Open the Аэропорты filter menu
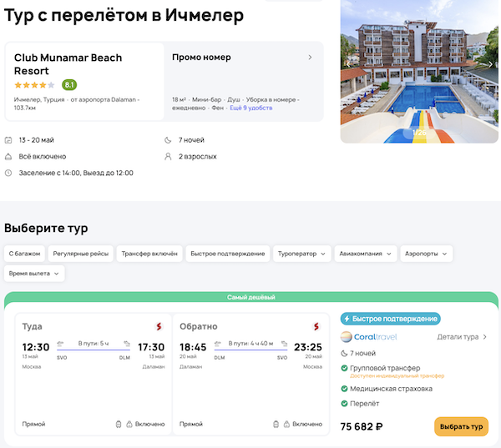Image resolution: width=501 pixels, height=448 pixels. click(426, 254)
